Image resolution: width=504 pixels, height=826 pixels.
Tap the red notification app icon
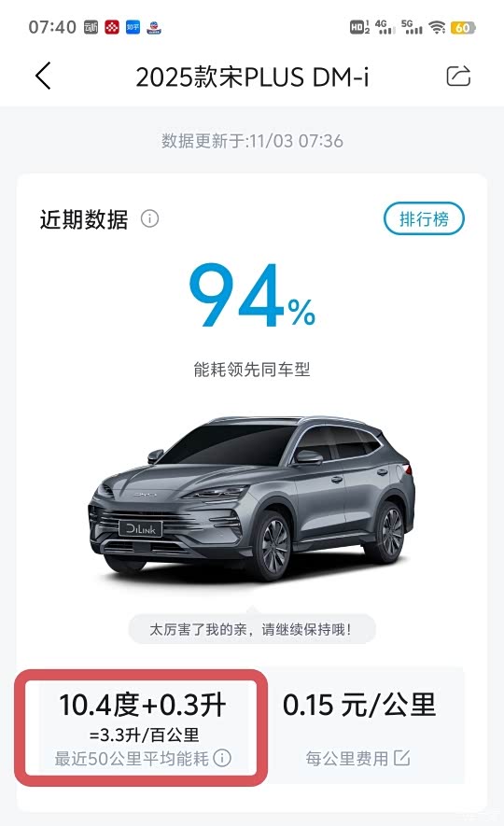tap(112, 27)
